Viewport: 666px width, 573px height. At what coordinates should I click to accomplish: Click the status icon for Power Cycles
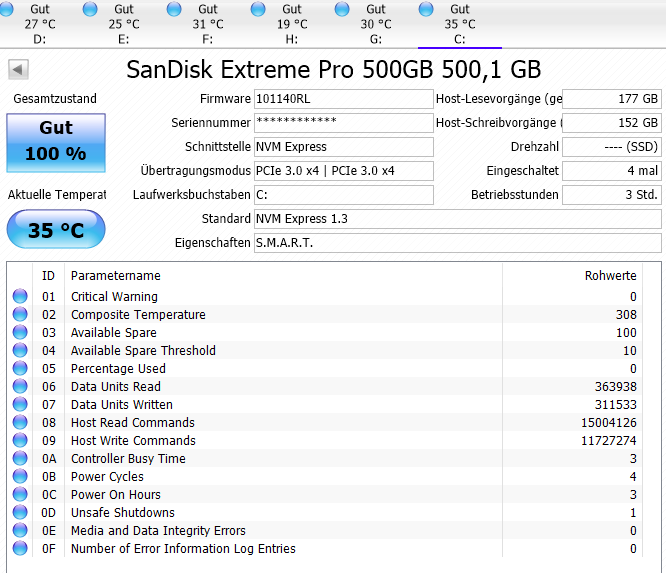[x=20, y=476]
